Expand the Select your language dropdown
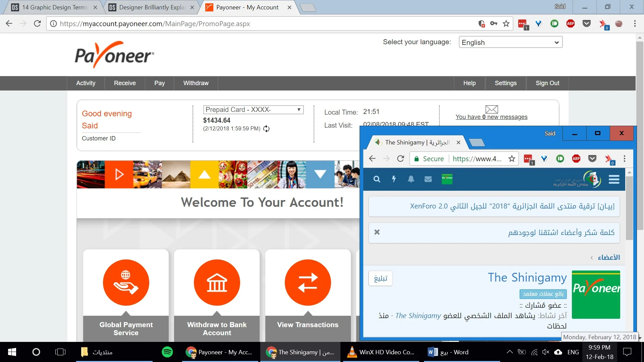Viewport: 644px width, 362px height. coord(510,43)
